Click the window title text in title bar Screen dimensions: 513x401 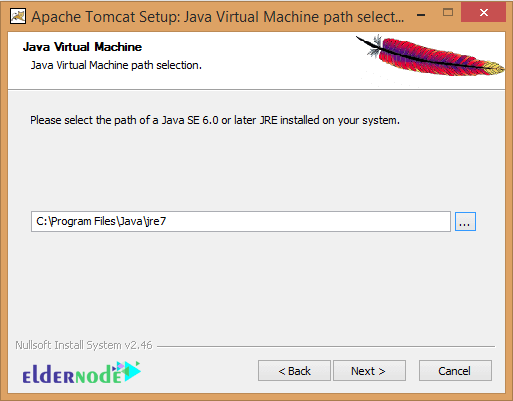217,17
